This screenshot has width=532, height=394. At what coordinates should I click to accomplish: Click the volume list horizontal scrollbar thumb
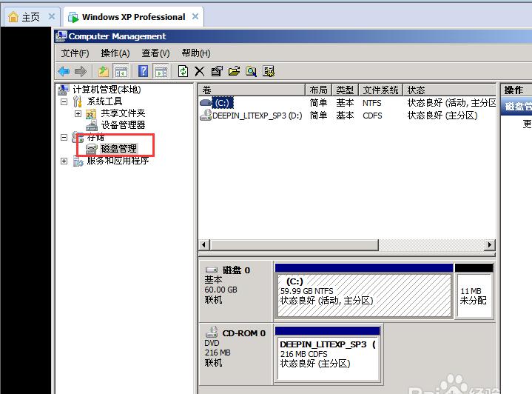pos(294,244)
